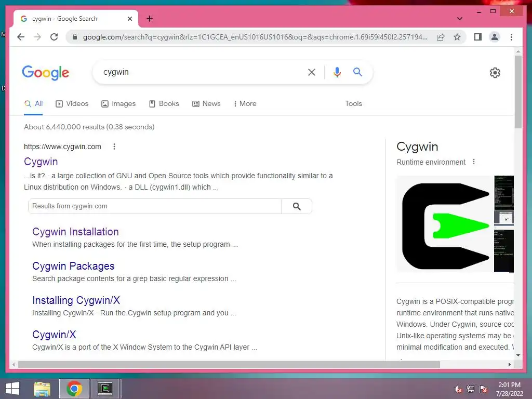
Task: Click the scroll down arrow
Action: coord(518,355)
